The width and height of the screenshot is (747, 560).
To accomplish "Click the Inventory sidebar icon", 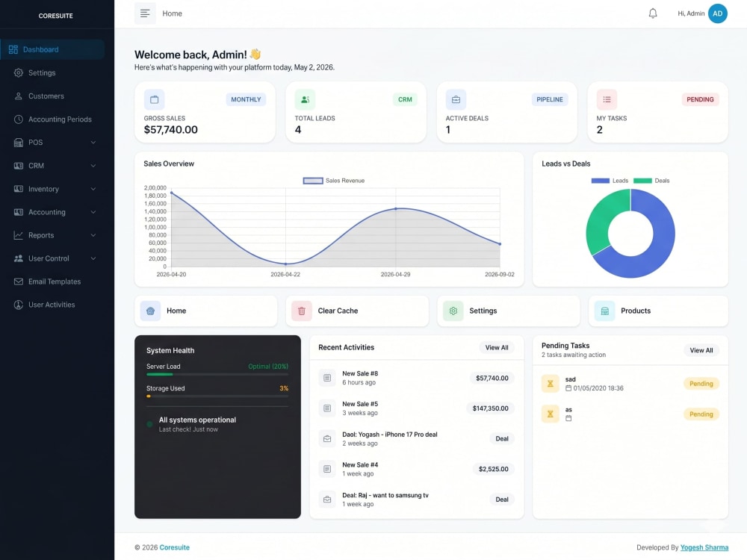I will pyautogui.click(x=19, y=189).
